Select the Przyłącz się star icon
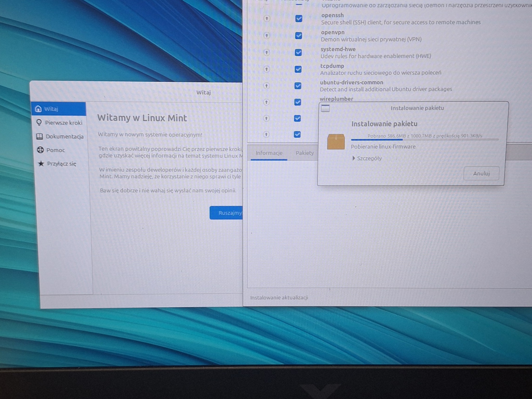This screenshot has width=532, height=399. pyautogui.click(x=41, y=164)
